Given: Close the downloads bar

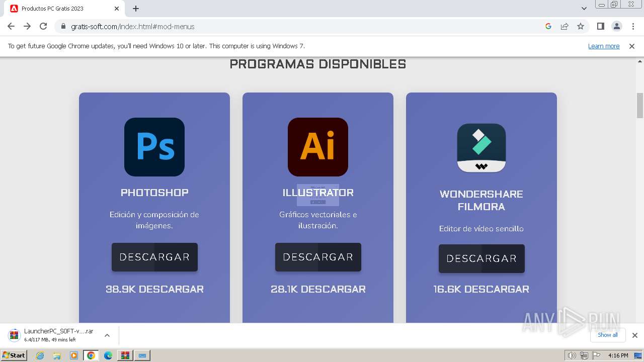Looking at the screenshot, I should [635, 335].
